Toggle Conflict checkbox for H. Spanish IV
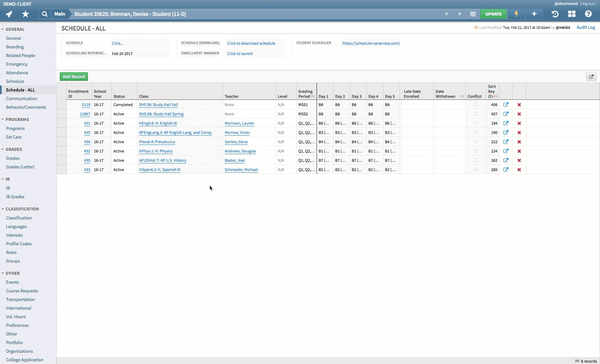Viewport: 600px width, 364px height. (476, 170)
